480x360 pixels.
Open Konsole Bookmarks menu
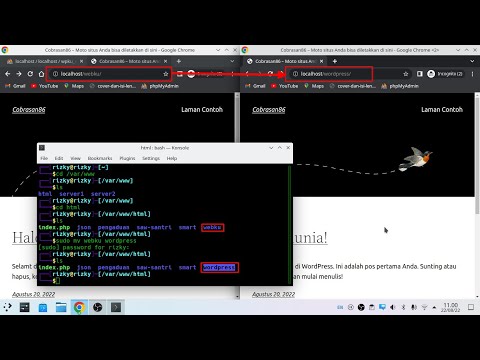click(100, 158)
